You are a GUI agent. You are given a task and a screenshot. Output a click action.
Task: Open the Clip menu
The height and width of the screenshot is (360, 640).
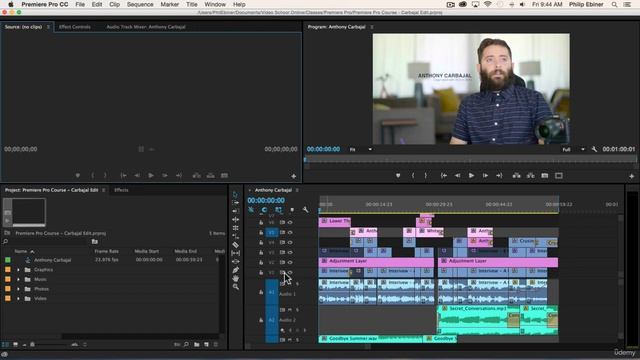pos(114,4)
